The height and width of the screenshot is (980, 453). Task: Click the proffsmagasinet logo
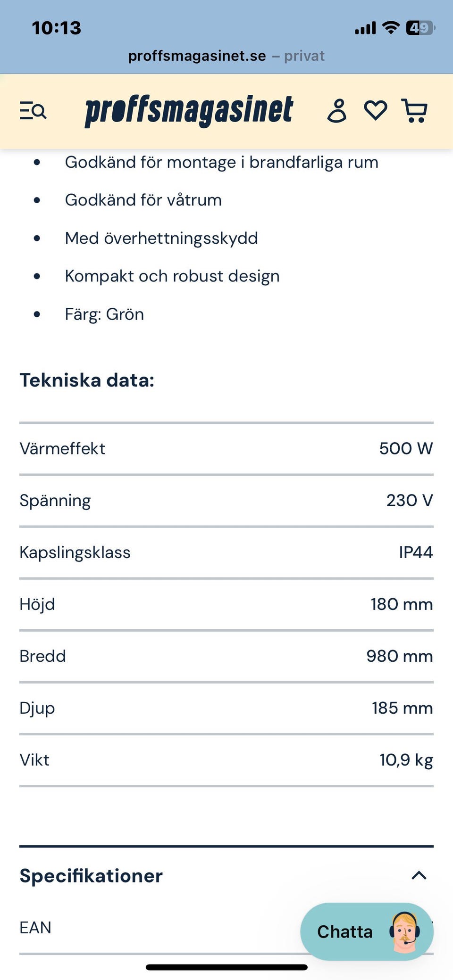pos(189,111)
